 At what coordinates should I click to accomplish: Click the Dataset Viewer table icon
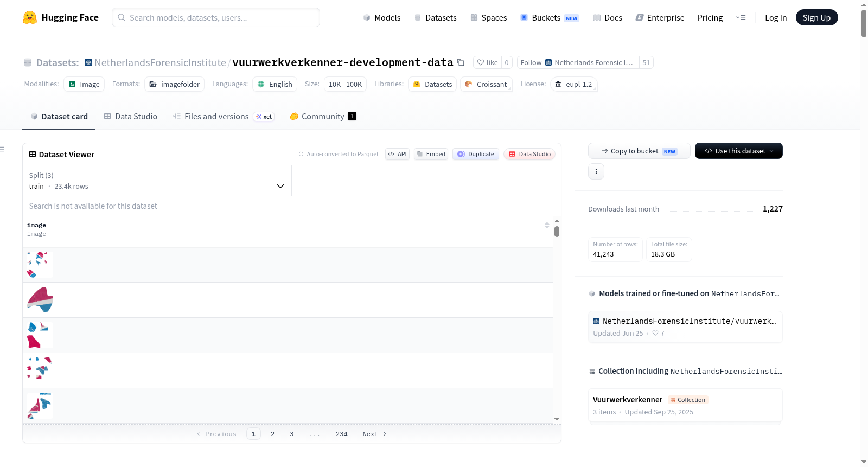[33, 154]
